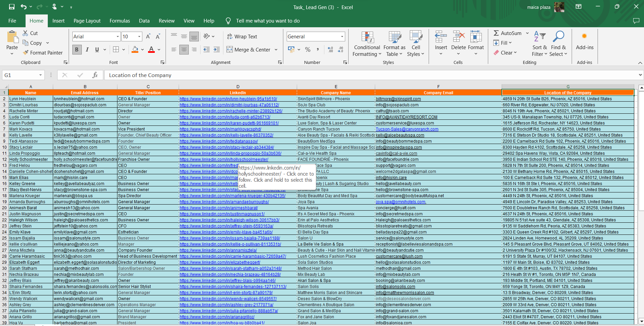
Task: Toggle Underline formatting
Action: [x=97, y=49]
